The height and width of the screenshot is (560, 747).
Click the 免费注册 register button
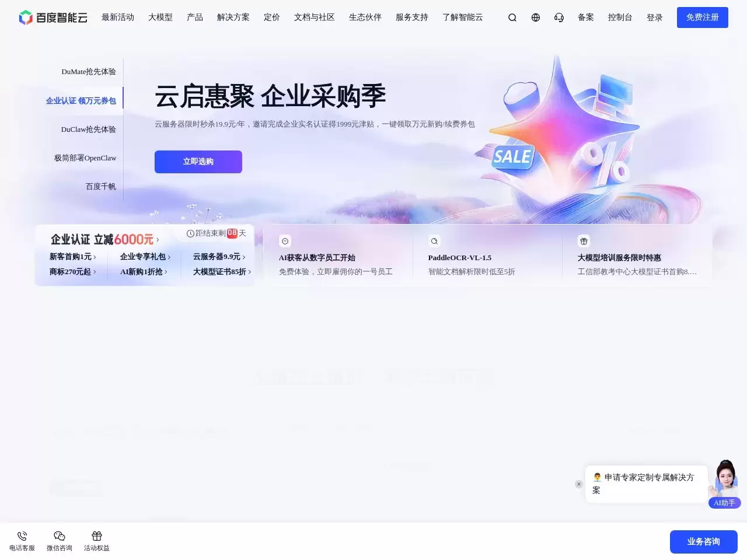click(x=702, y=17)
